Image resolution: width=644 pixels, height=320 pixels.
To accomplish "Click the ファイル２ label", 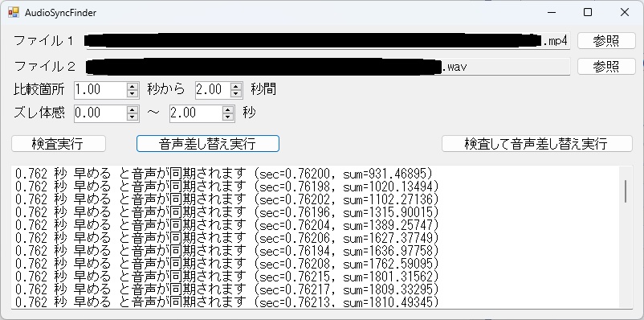I will pos(45,66).
